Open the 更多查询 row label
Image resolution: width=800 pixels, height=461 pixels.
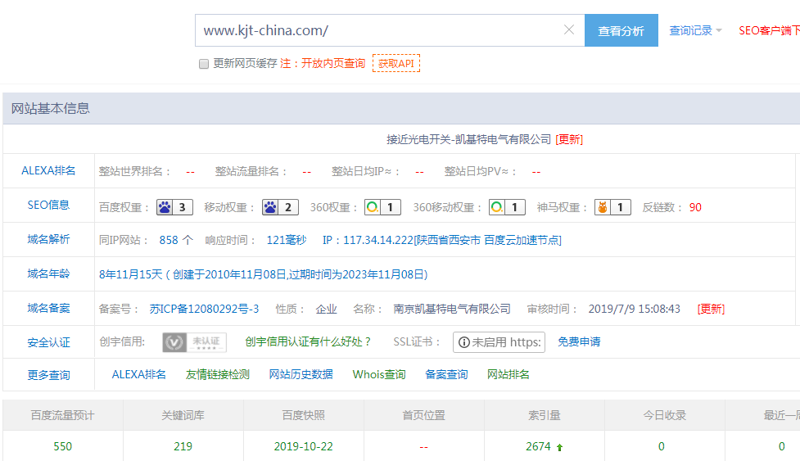coord(48,375)
